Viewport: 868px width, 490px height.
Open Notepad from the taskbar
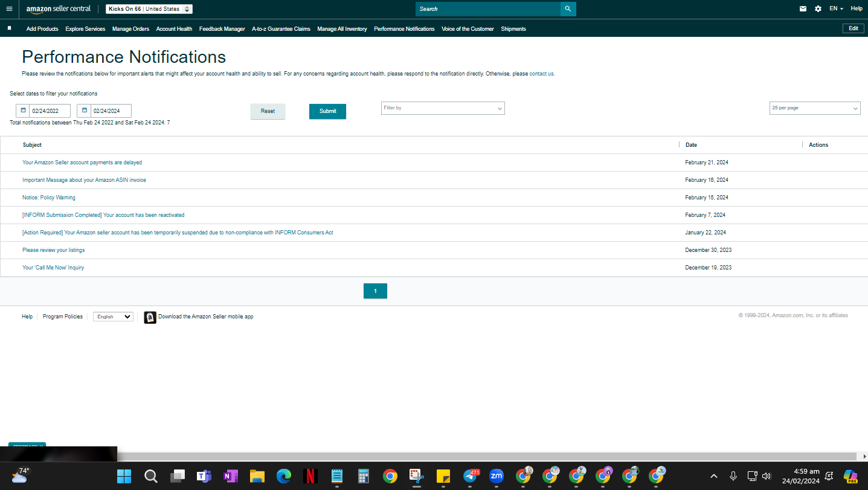point(337,476)
